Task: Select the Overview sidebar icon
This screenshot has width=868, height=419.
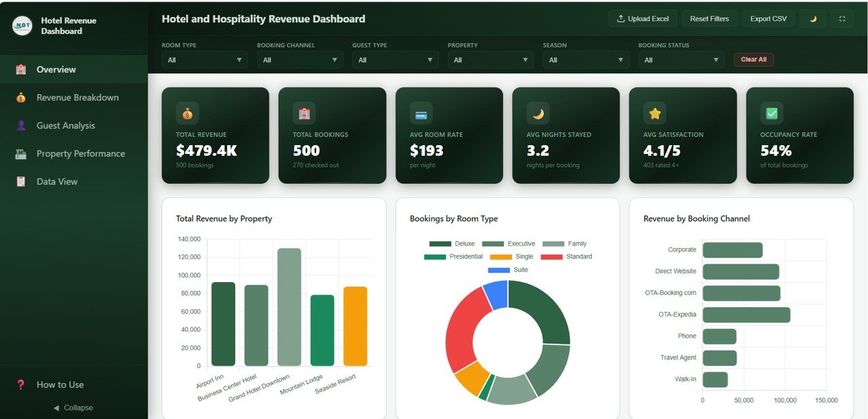Action: (x=20, y=69)
